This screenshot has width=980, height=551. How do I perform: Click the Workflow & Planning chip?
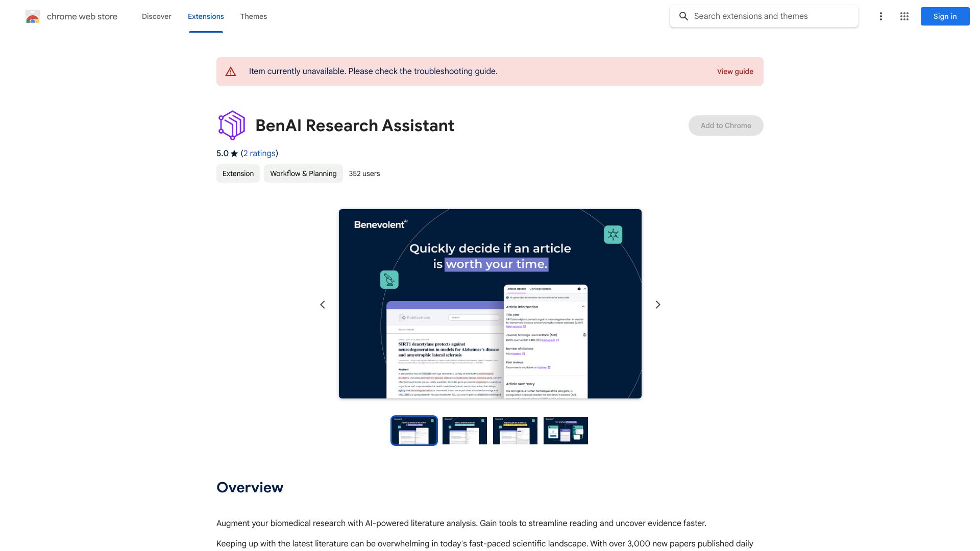303,173
